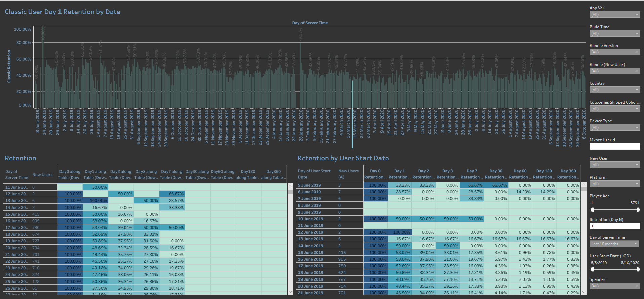
Task: Click the 'Day 1 Retention' header in right table
Action: (399, 174)
